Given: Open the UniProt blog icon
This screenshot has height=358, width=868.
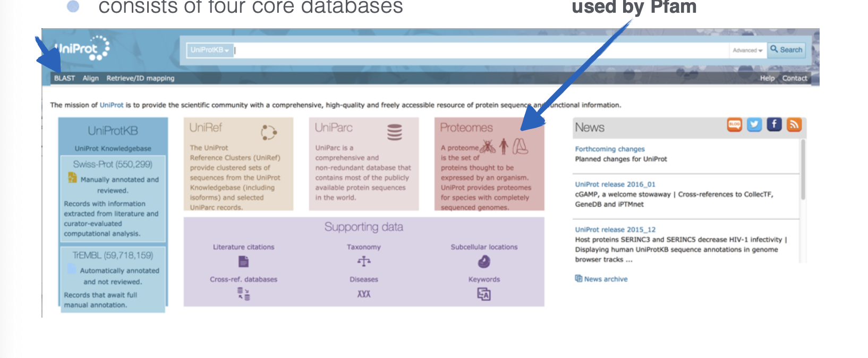Looking at the screenshot, I should 735,125.
